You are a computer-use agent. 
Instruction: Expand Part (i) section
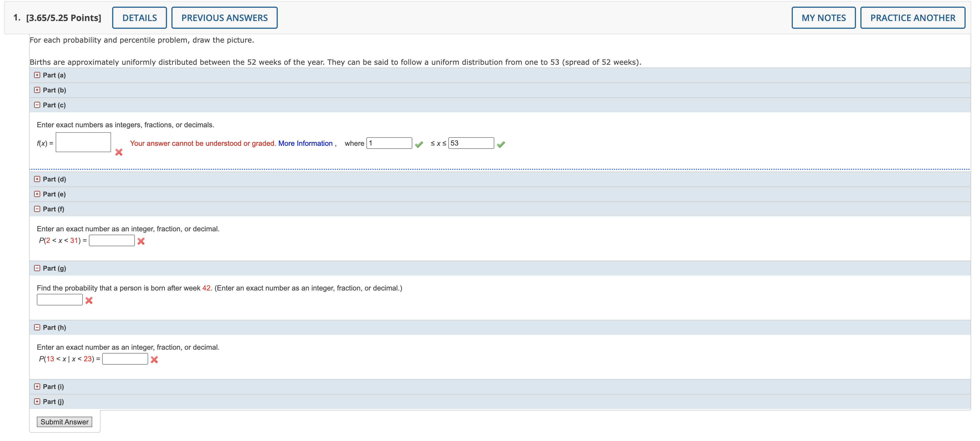pos(37,386)
